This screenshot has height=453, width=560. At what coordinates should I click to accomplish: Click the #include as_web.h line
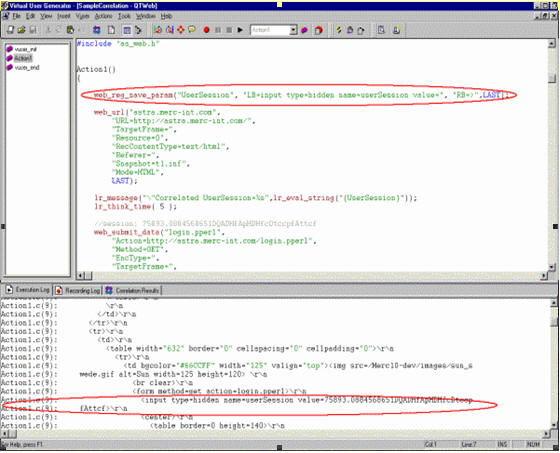118,44
